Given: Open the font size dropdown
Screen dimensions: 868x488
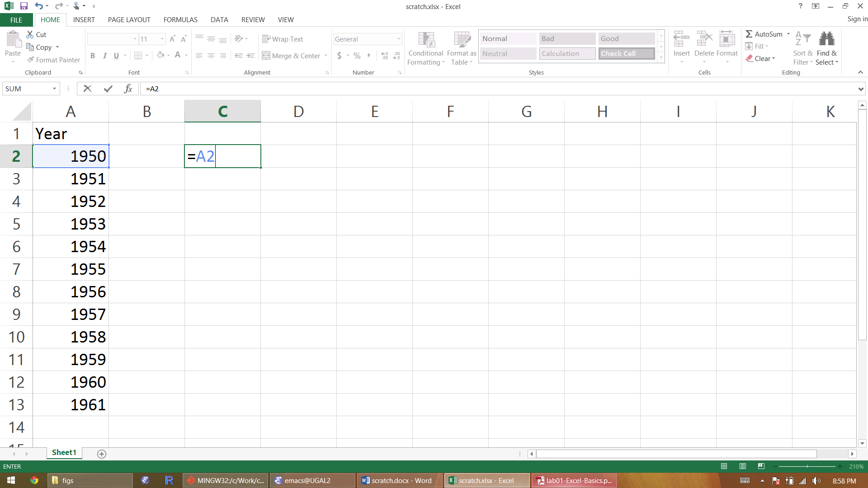Looking at the screenshot, I should pos(162,39).
